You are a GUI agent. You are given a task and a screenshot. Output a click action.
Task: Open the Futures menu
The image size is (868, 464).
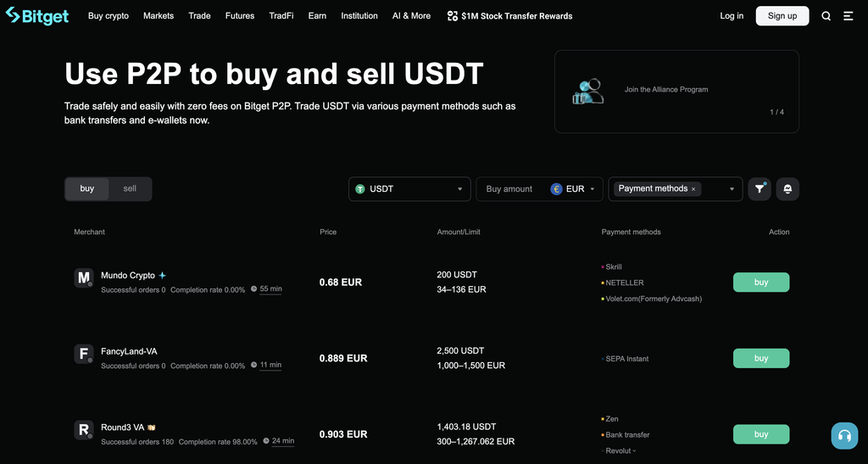coord(240,16)
